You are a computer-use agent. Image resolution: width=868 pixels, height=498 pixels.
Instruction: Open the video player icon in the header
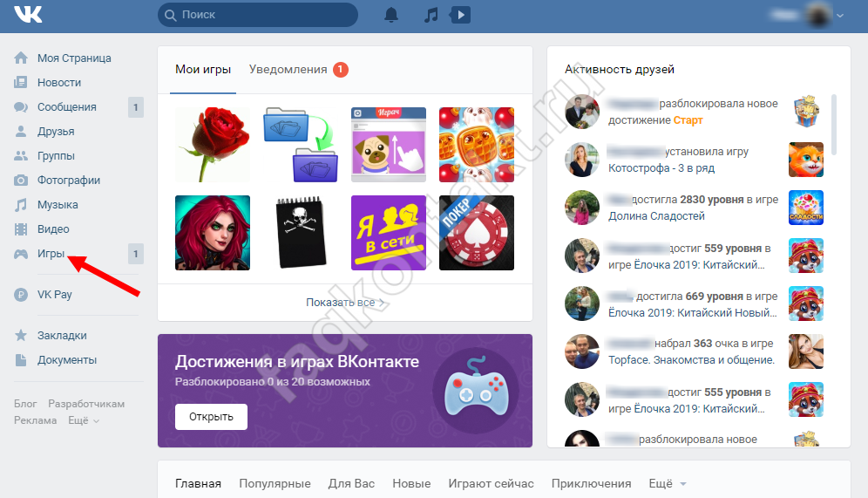[460, 15]
